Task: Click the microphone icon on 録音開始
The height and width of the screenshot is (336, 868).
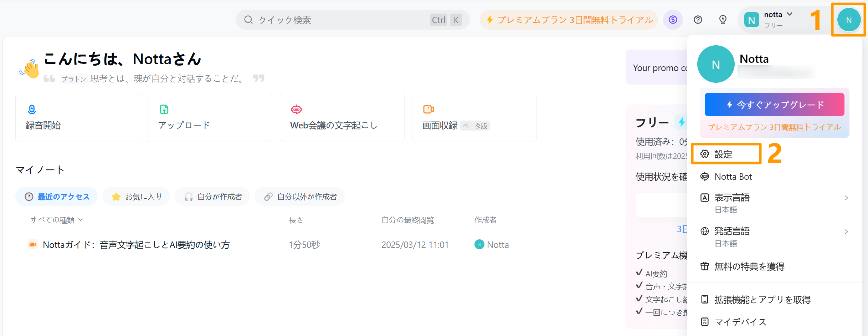Action: 32,109
